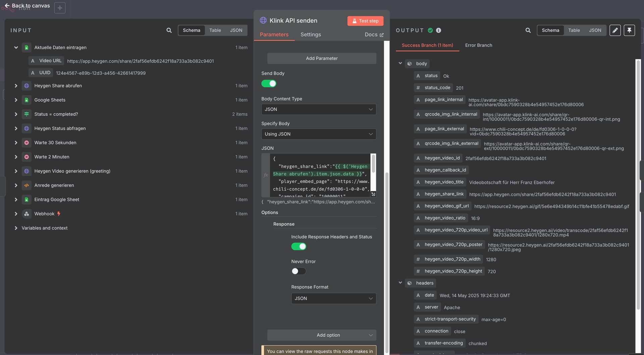Click the body object cube icon

tap(410, 64)
